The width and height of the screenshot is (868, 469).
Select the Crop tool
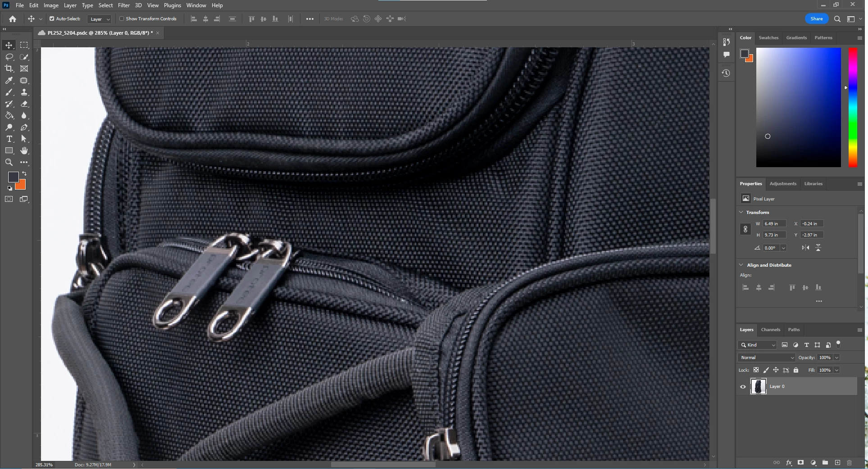pyautogui.click(x=9, y=68)
